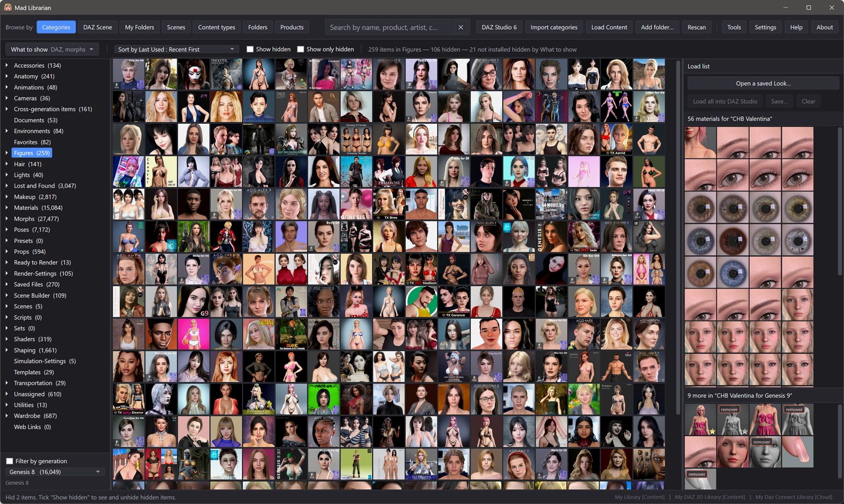Click the Load Content button

pos(609,27)
